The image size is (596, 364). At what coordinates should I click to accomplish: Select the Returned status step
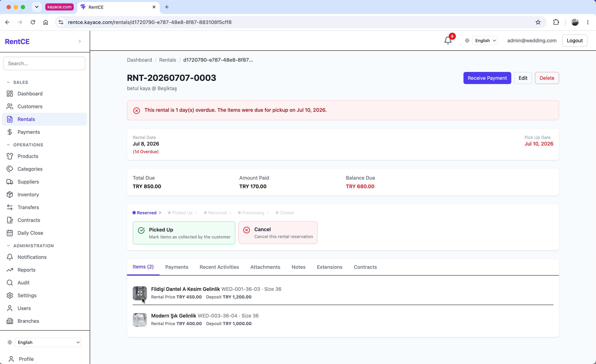click(x=215, y=213)
